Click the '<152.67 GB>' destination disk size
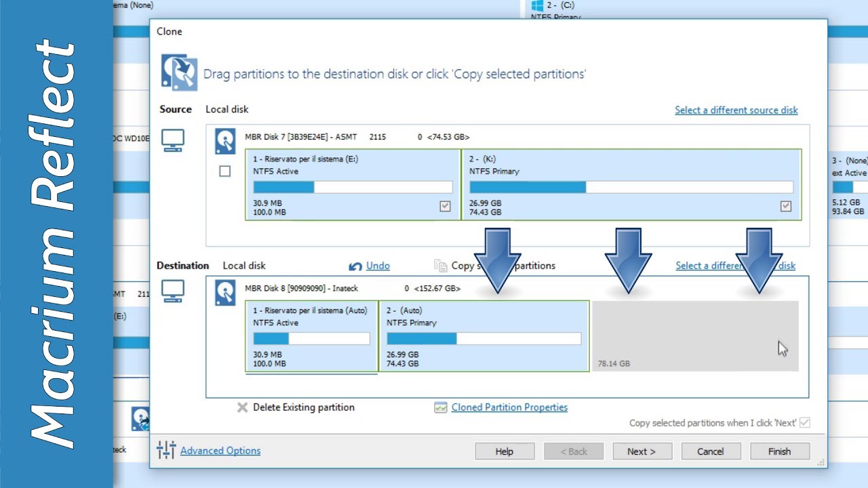868x488 pixels. click(x=437, y=288)
